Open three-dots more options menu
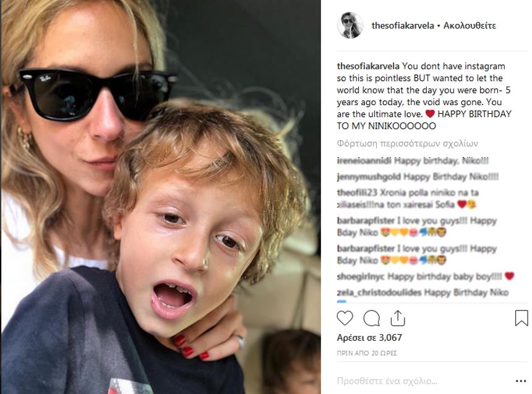Image resolution: width=532 pixels, height=394 pixels. pyautogui.click(x=521, y=381)
